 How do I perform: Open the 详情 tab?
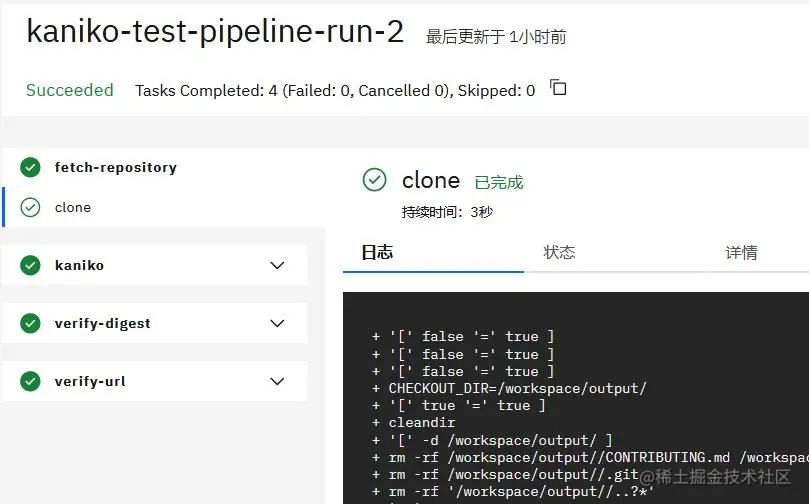click(x=741, y=253)
